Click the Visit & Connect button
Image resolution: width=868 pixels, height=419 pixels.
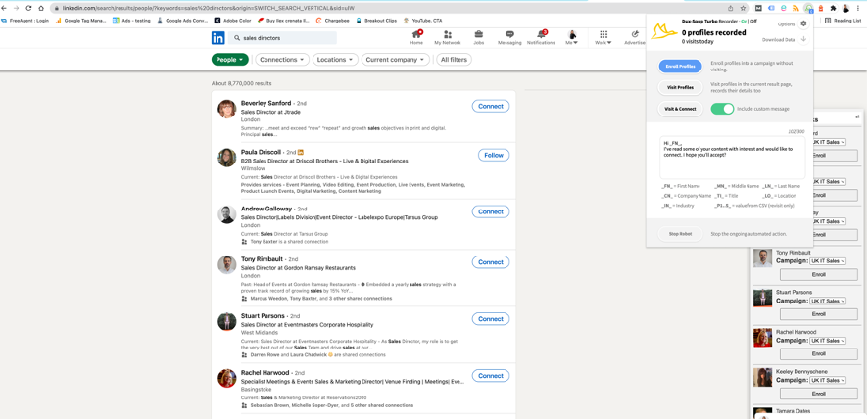(680, 109)
